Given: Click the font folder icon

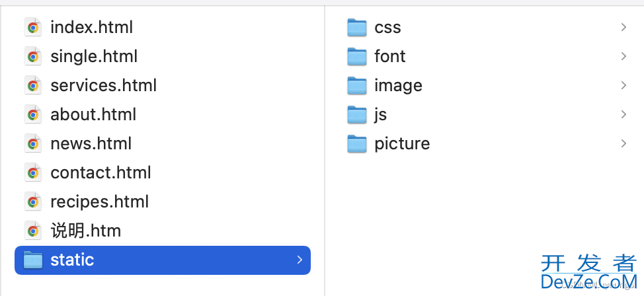Looking at the screenshot, I should point(356,57).
